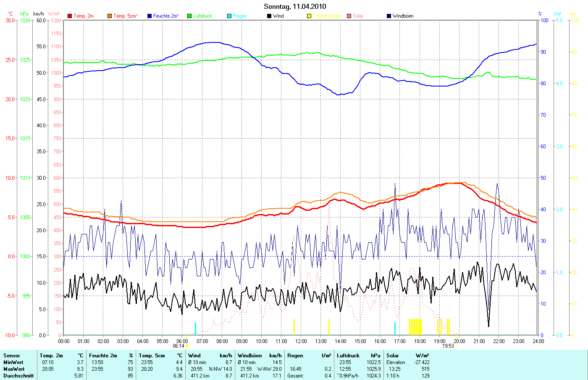Click the black Wind legend swatch
Image resolution: width=588 pixels, height=380 pixels.
point(269,16)
